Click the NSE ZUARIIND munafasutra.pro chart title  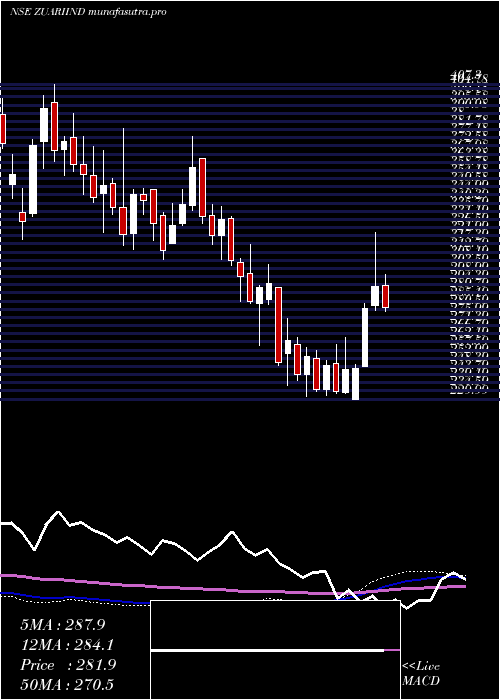click(88, 12)
